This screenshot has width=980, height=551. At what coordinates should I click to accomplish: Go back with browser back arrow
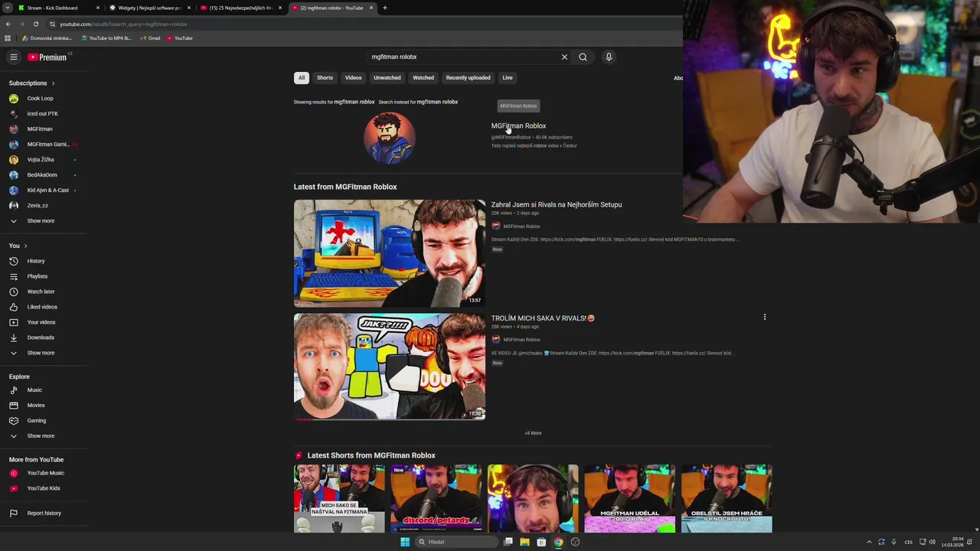tap(8, 24)
